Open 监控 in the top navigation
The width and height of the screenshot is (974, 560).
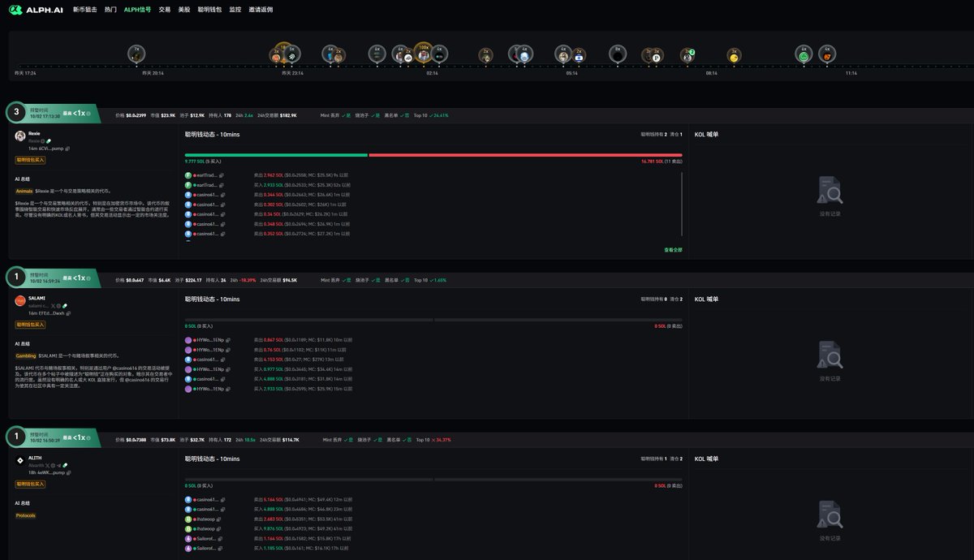[235, 10]
